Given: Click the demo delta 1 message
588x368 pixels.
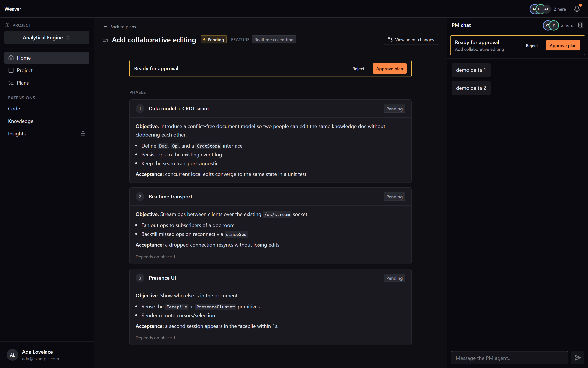Looking at the screenshot, I should coord(471,70).
